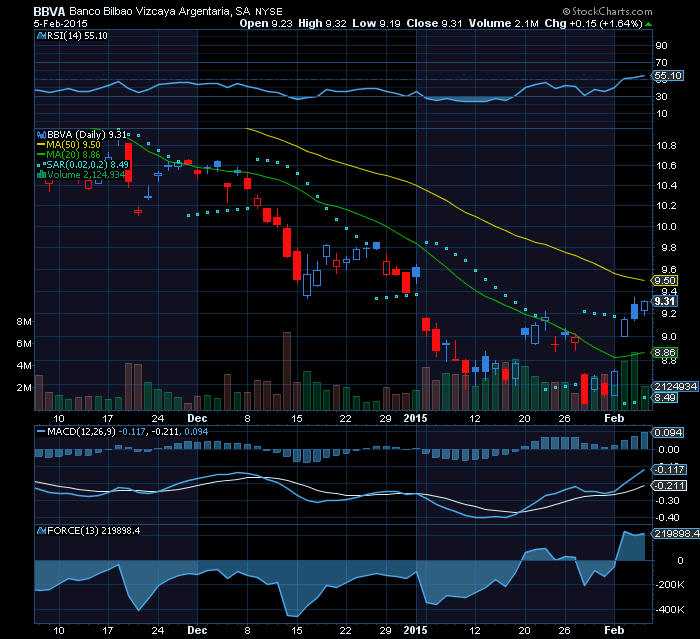This screenshot has width=700, height=639.
Task: Click the 70 level on RSI axis
Action: point(661,63)
